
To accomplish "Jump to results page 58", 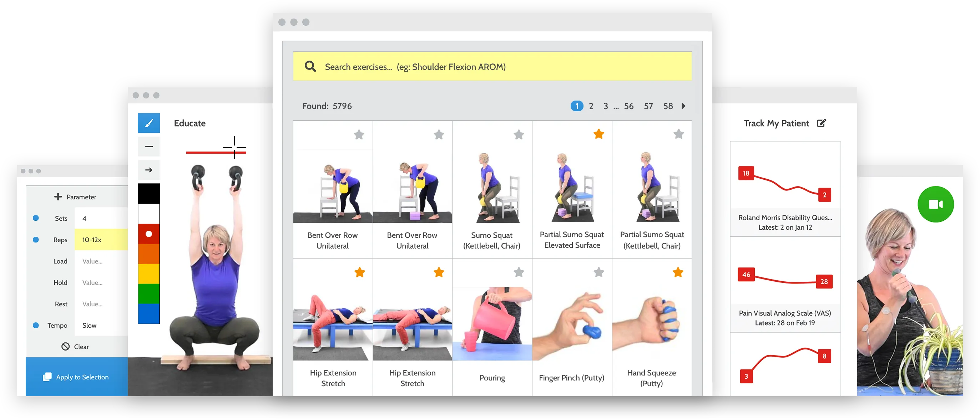I will click(668, 106).
